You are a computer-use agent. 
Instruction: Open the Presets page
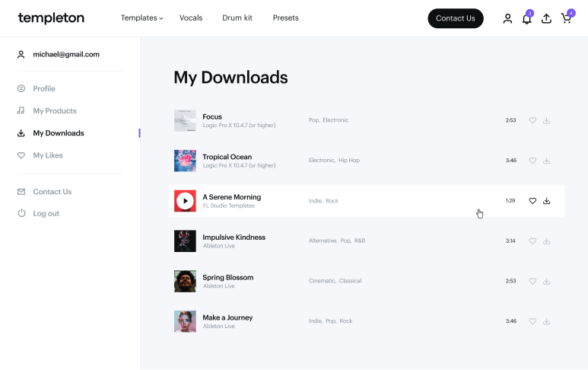point(286,18)
